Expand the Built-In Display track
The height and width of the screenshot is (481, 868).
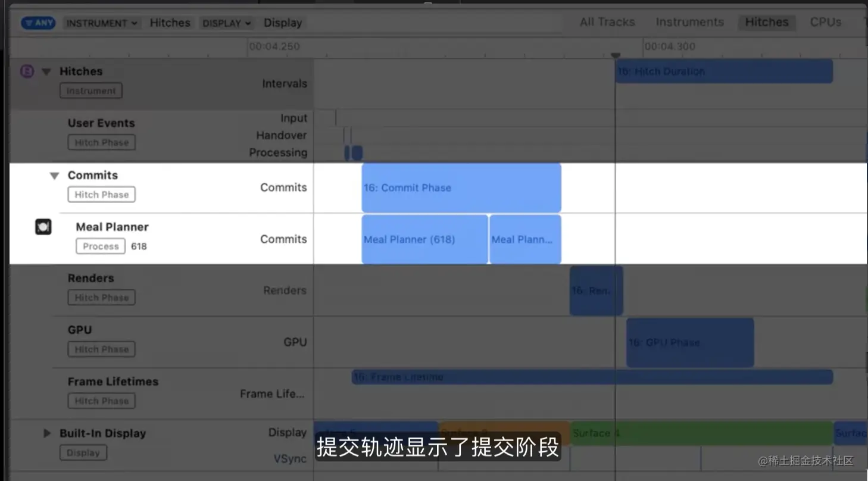(47, 433)
